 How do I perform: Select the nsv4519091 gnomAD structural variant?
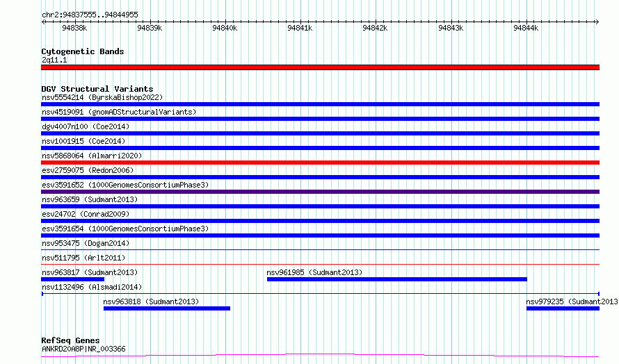pyautogui.click(x=320, y=119)
